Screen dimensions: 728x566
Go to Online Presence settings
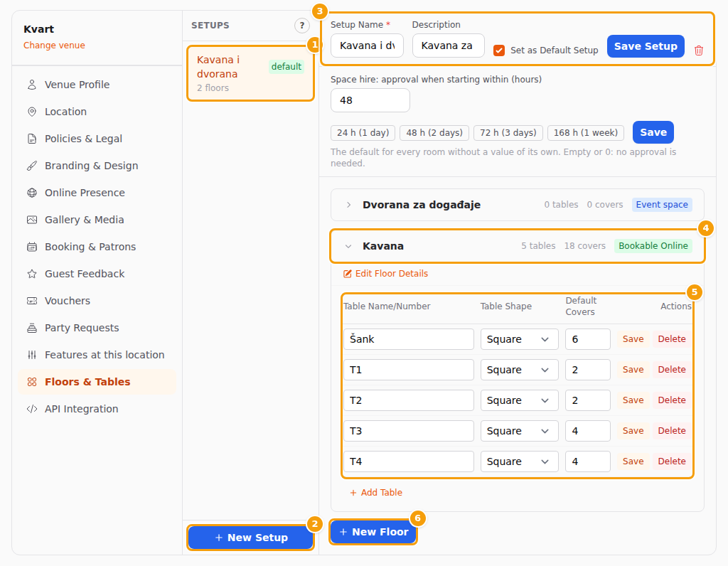tap(97, 193)
